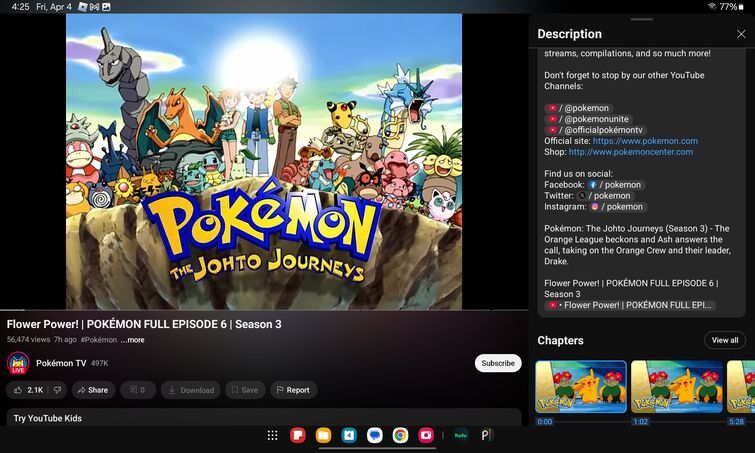Expand video details with ...more
Image resolution: width=755 pixels, height=453 pixels.
132,340
